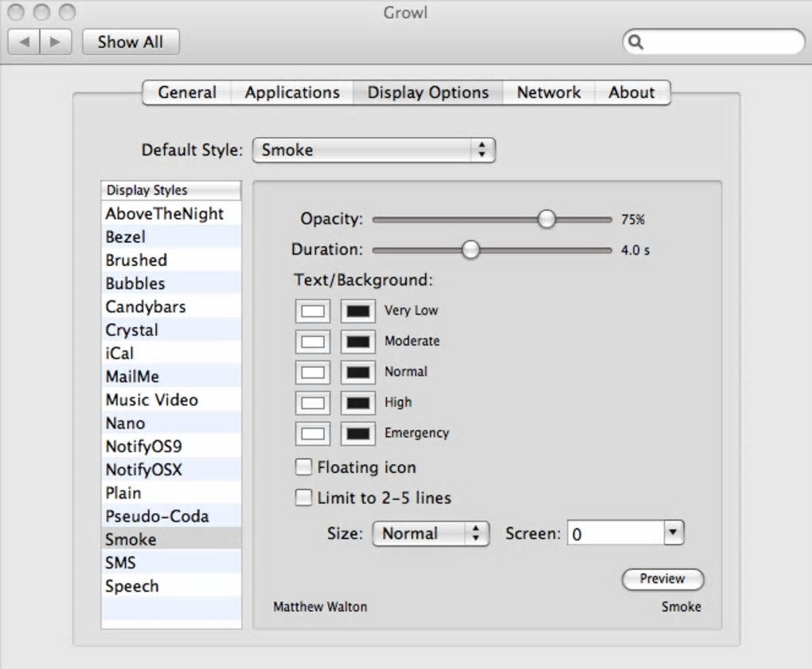Viewport: 812px width, 669px height.
Task: Open the Normal text color well
Action: (313, 372)
